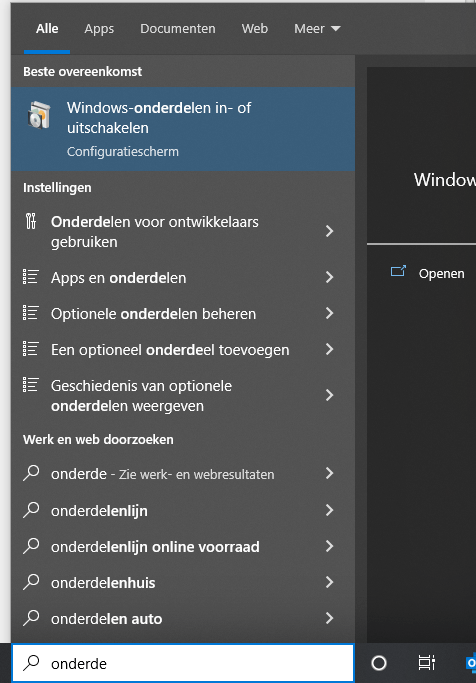This screenshot has width=476, height=683.
Task: Expand the Meer dropdown filter
Action: tap(317, 29)
